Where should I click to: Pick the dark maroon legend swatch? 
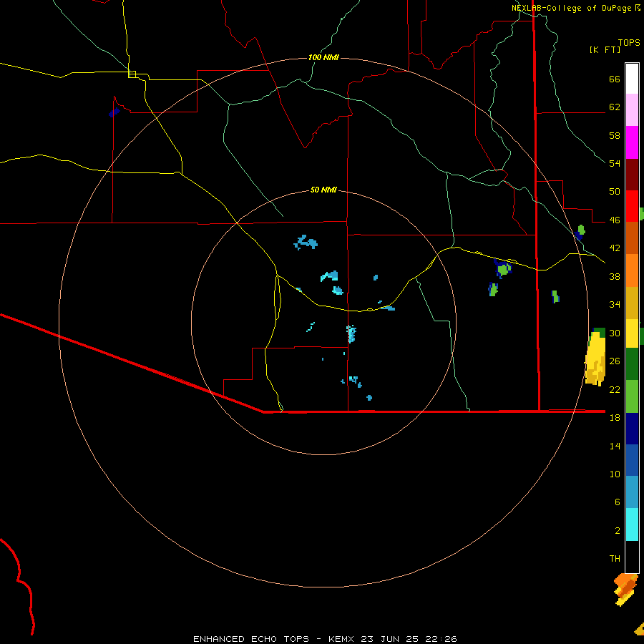(x=632, y=174)
